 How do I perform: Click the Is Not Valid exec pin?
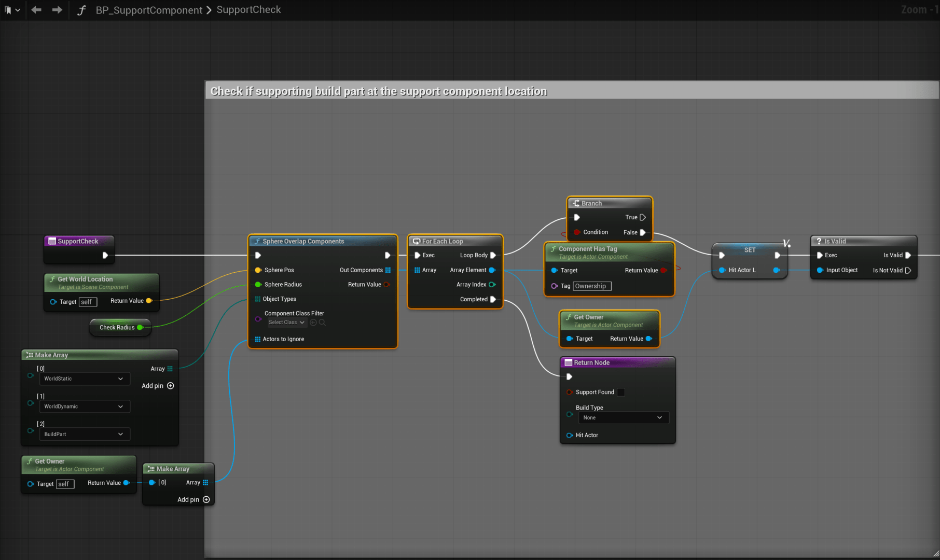[x=908, y=271]
